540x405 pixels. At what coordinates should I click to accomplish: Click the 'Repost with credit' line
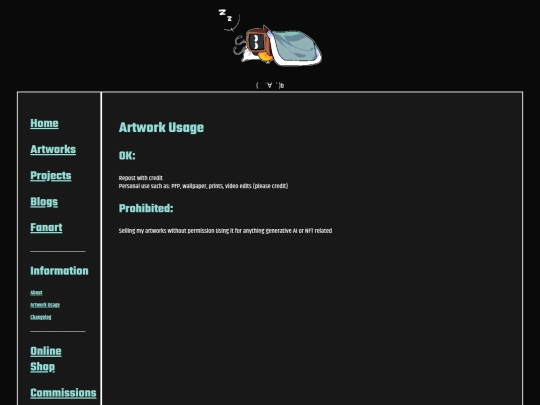tap(141, 178)
